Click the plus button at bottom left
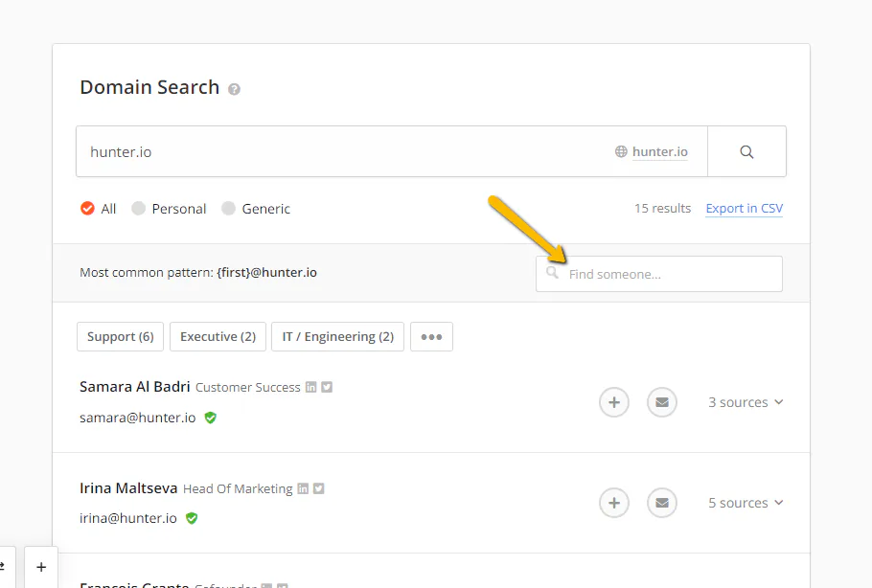The image size is (872, 588). (41, 567)
